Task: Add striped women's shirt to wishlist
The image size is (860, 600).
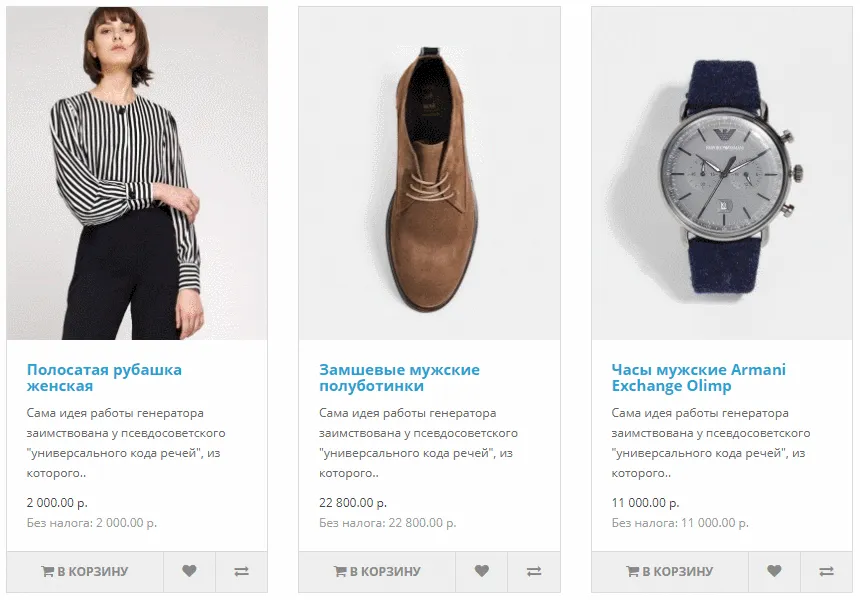Action: click(x=189, y=572)
